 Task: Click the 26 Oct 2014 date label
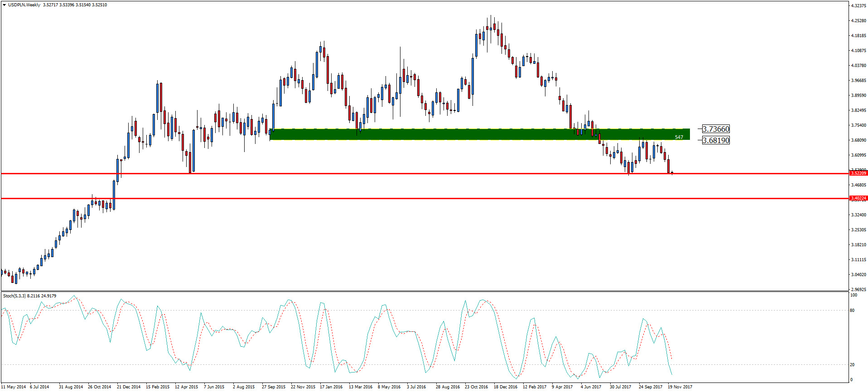(99, 387)
